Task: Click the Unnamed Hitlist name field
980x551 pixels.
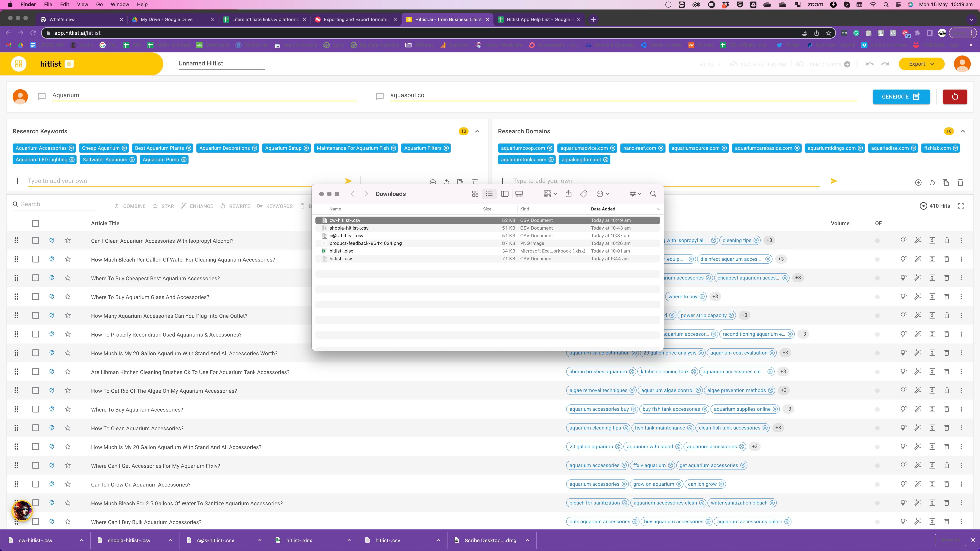Action: [x=221, y=64]
